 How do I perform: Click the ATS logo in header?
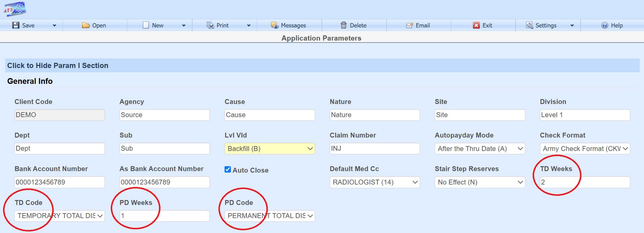[15, 9]
